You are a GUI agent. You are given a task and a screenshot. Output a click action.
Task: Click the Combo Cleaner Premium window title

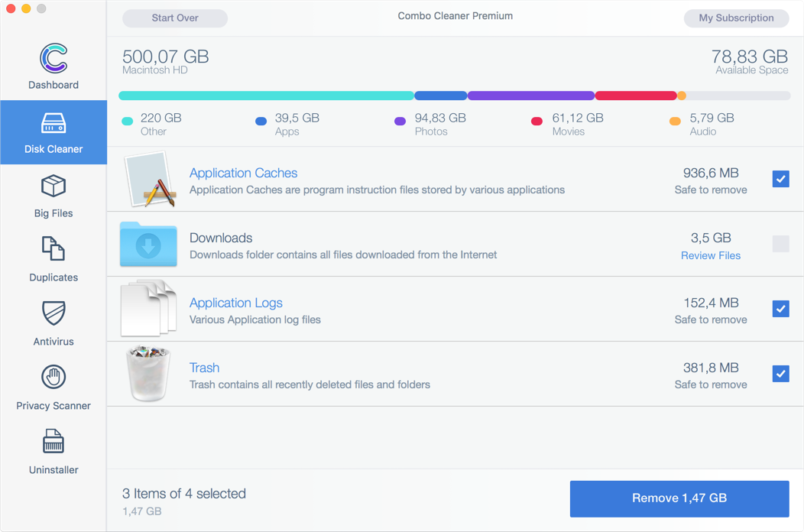(455, 16)
